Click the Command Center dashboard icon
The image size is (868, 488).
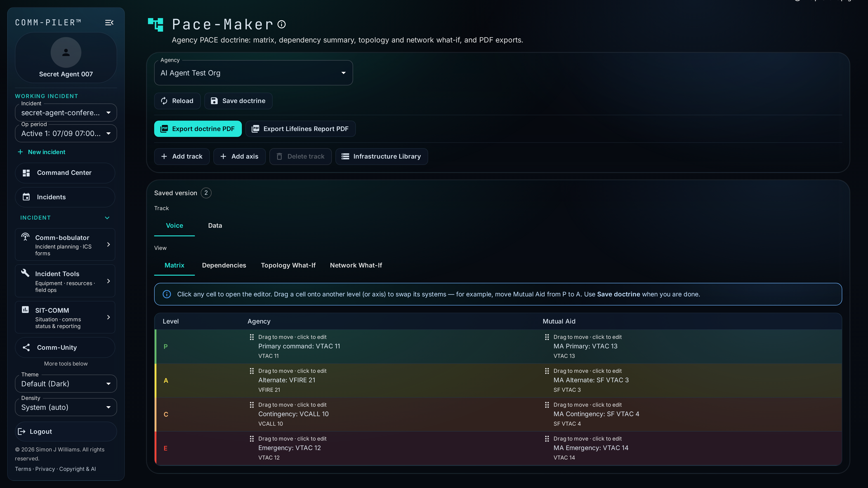click(x=26, y=173)
